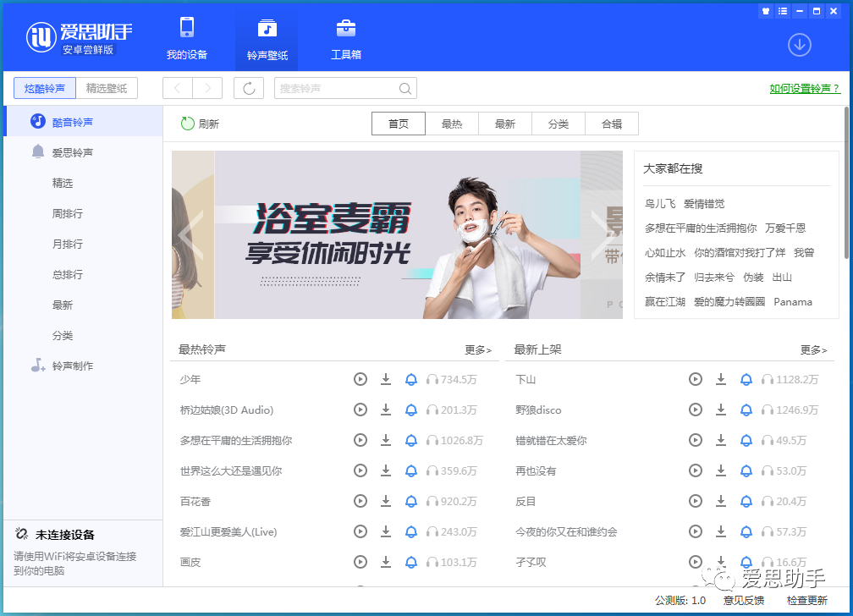The height and width of the screenshot is (616, 853).
Task: Click the skin/theme shirt icon in title bar
Action: tap(765, 11)
